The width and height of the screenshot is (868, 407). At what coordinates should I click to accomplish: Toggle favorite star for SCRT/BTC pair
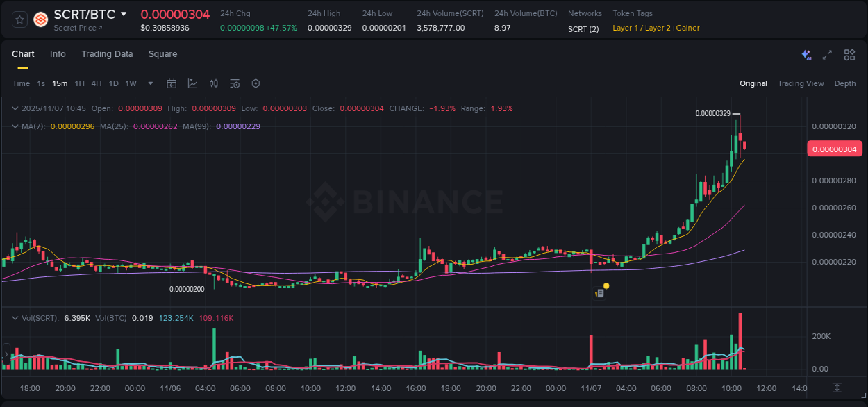(x=19, y=19)
